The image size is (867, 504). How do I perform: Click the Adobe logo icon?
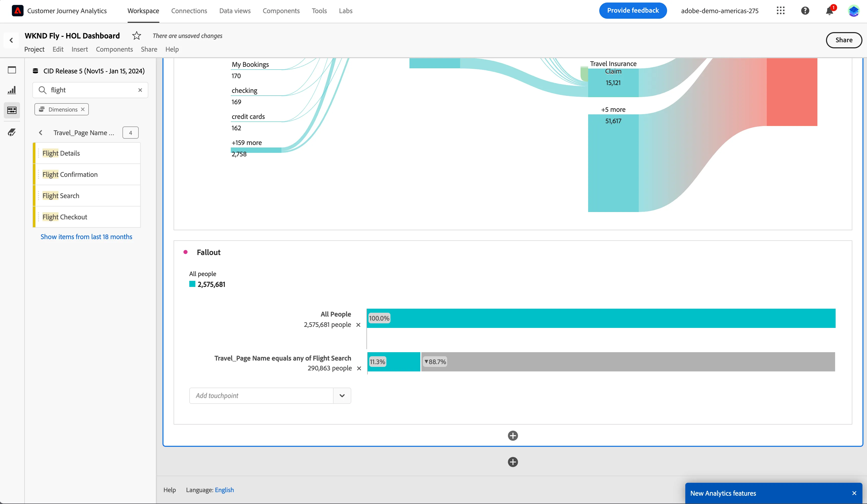(17, 11)
